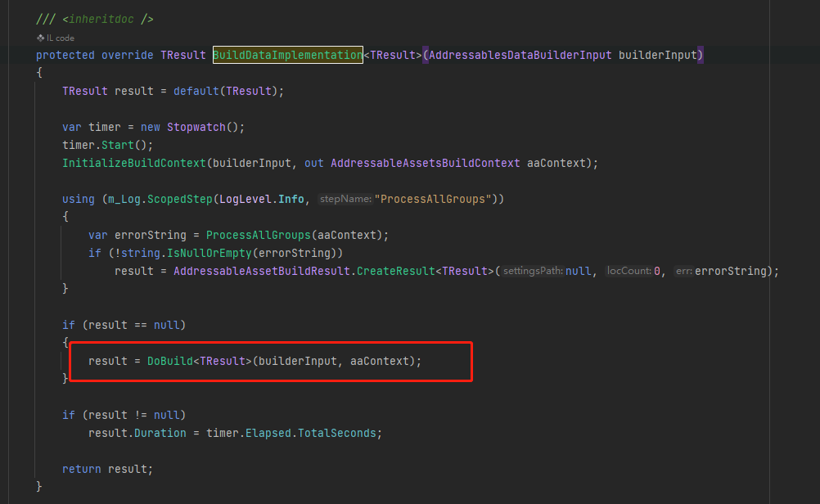Image resolution: width=820 pixels, height=504 pixels.
Task: Click the using keyword
Action: tap(79, 199)
